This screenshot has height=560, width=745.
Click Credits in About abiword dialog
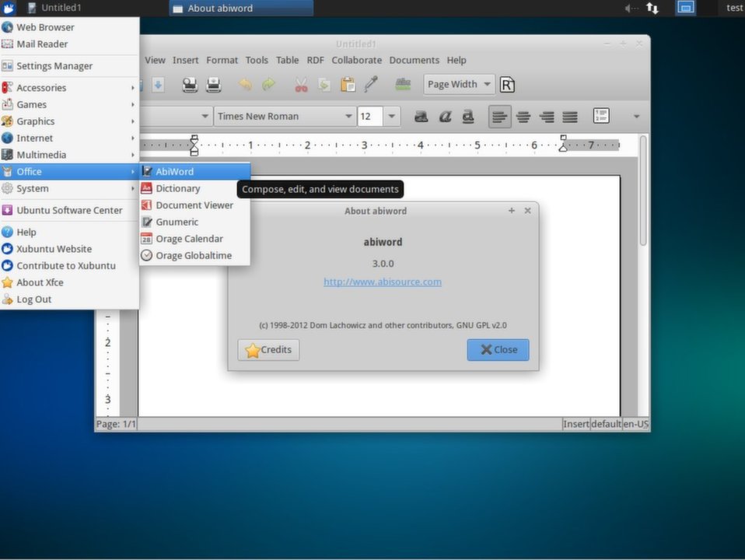coord(268,350)
